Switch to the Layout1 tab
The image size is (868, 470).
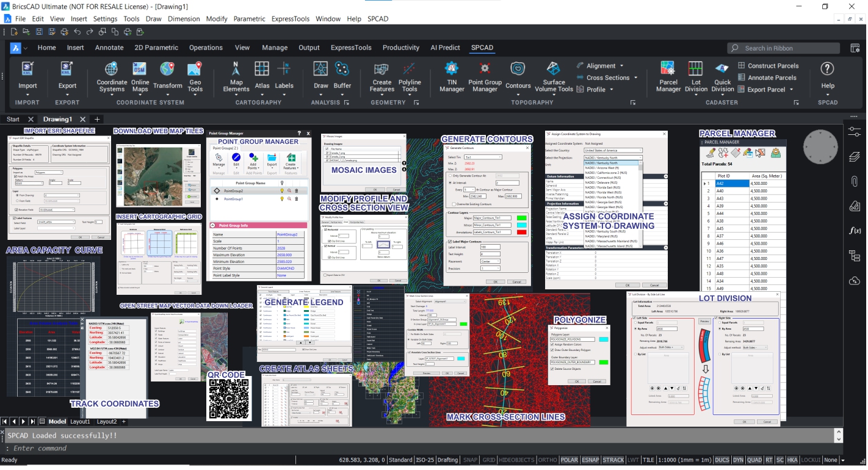point(80,422)
